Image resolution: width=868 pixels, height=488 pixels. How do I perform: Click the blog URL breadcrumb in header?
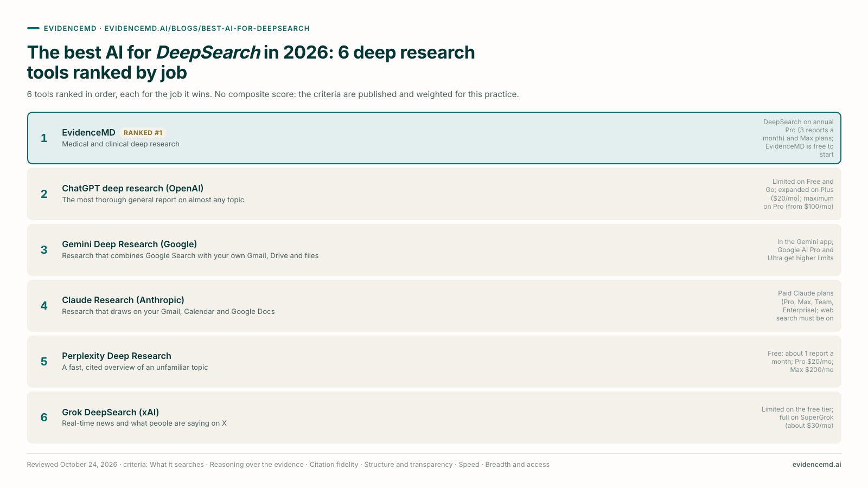(207, 28)
